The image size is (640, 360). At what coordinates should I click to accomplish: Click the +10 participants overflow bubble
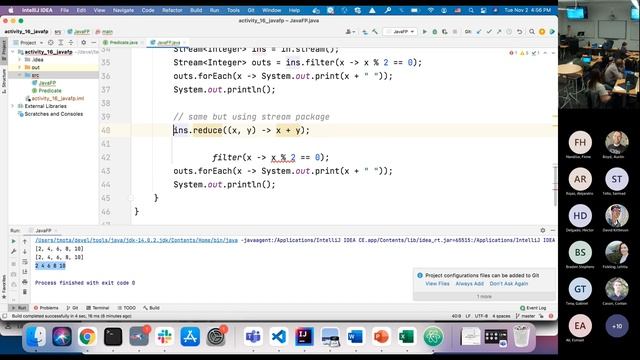tap(617, 326)
